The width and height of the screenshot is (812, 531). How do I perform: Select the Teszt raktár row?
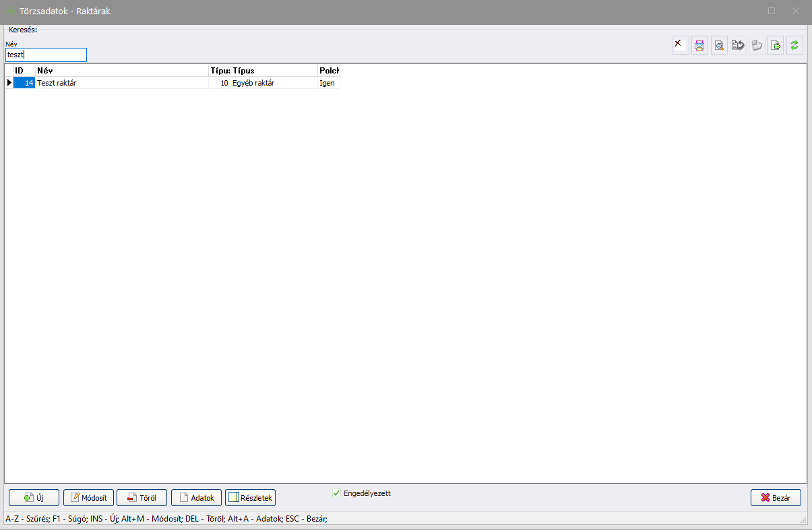click(x=121, y=83)
